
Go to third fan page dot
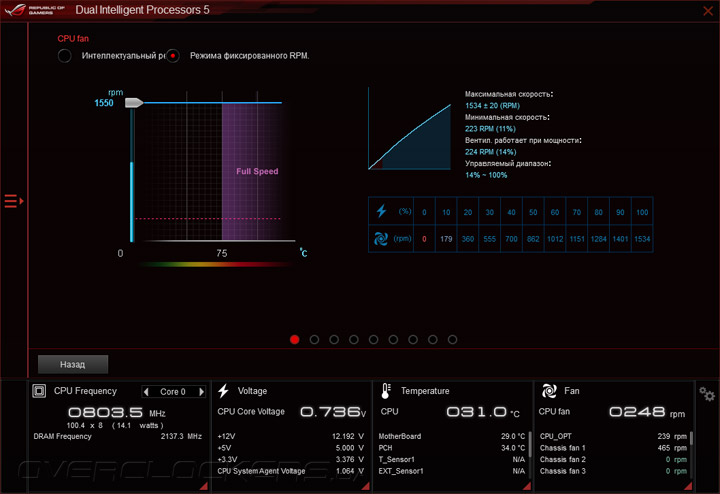click(x=334, y=339)
